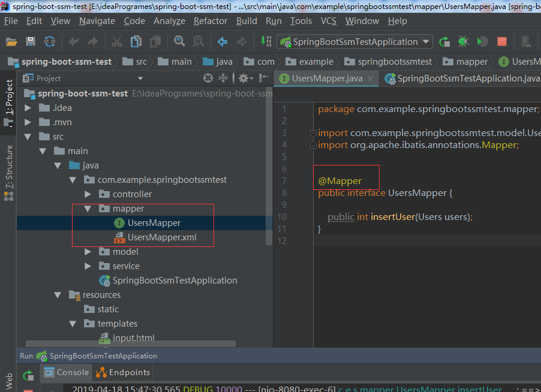Click the spring-boot-ssm-test breadcrumb
Screen dimensions: 541x392
pos(60,62)
